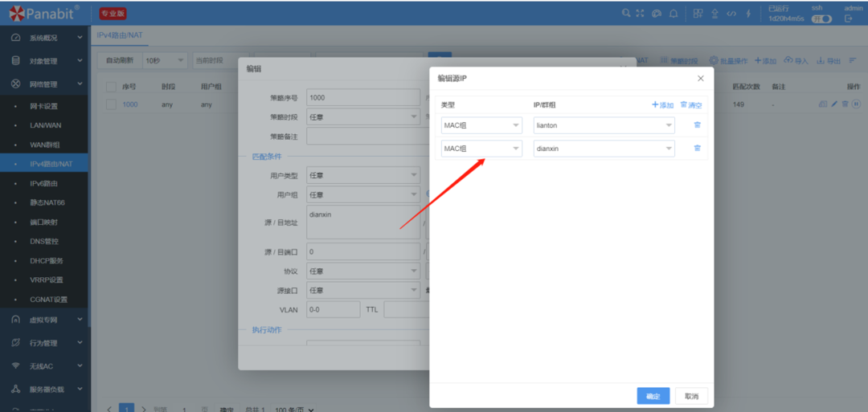This screenshot has width=868, height=412.
Task: Click the 策略序号 input field
Action: (x=363, y=97)
